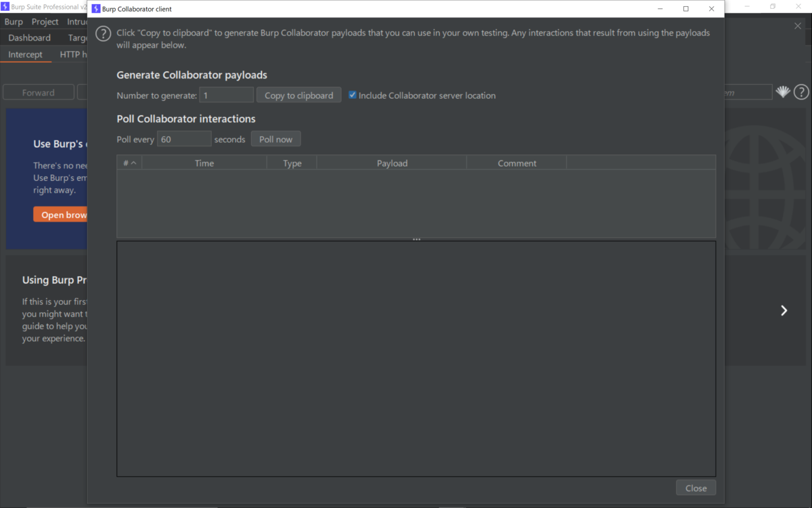812x508 pixels.
Task: Click the Comment column header
Action: click(x=517, y=163)
